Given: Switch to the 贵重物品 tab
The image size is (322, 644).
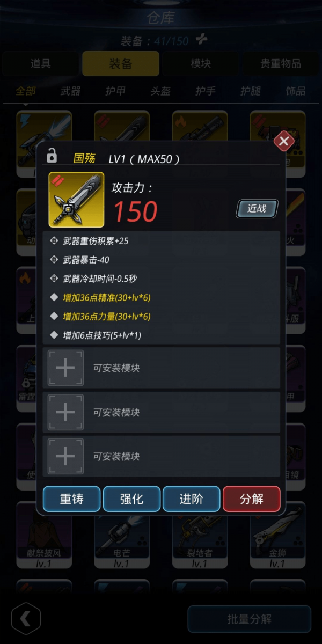Looking at the screenshot, I should coord(281,63).
